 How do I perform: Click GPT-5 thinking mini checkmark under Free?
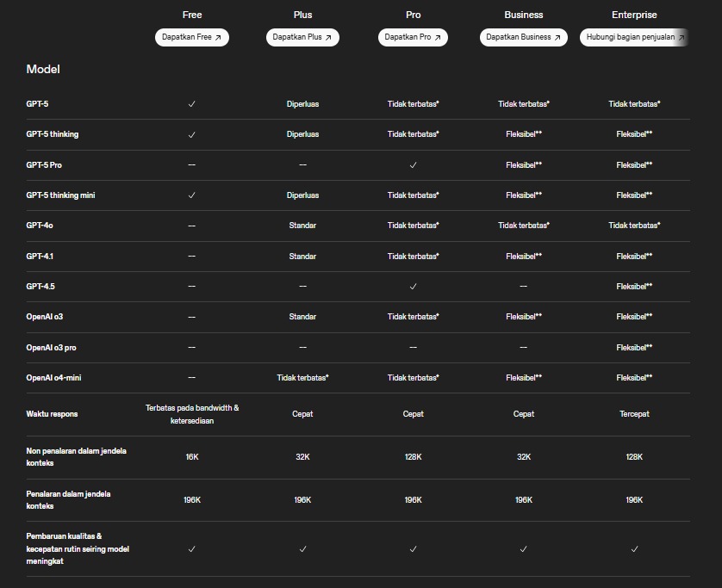tap(191, 195)
